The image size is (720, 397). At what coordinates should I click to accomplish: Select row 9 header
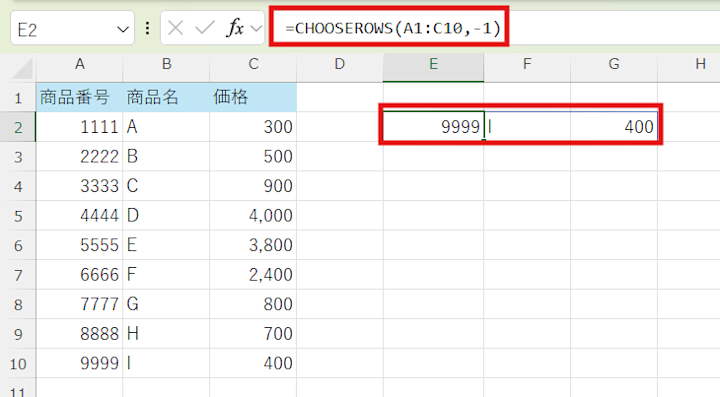(x=18, y=334)
